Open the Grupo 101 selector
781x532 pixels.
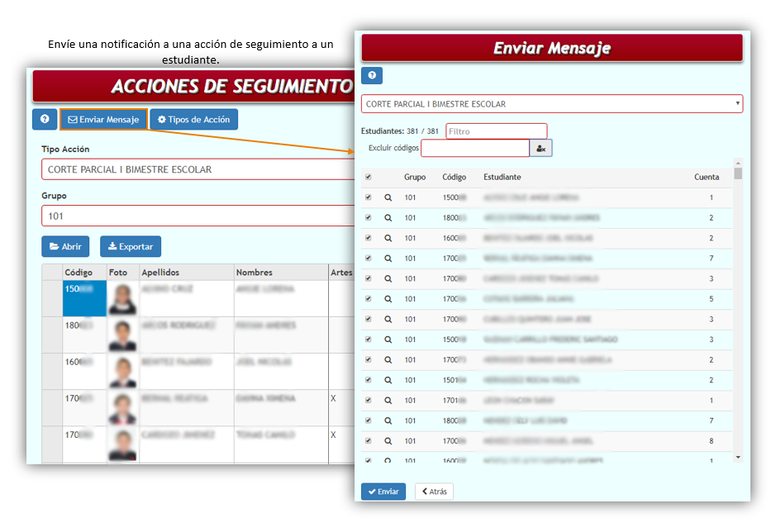coord(198,216)
